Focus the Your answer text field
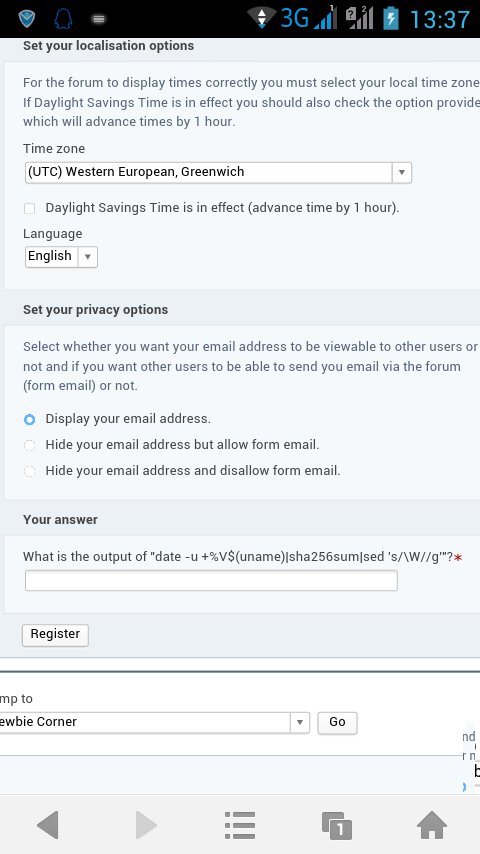This screenshot has height=854, width=480. click(211, 581)
